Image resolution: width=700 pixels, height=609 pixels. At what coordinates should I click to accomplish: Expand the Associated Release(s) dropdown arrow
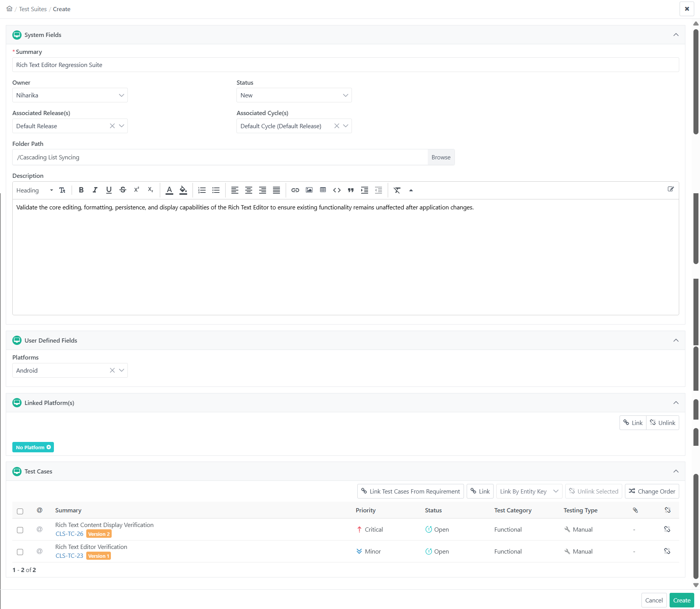[x=122, y=126]
